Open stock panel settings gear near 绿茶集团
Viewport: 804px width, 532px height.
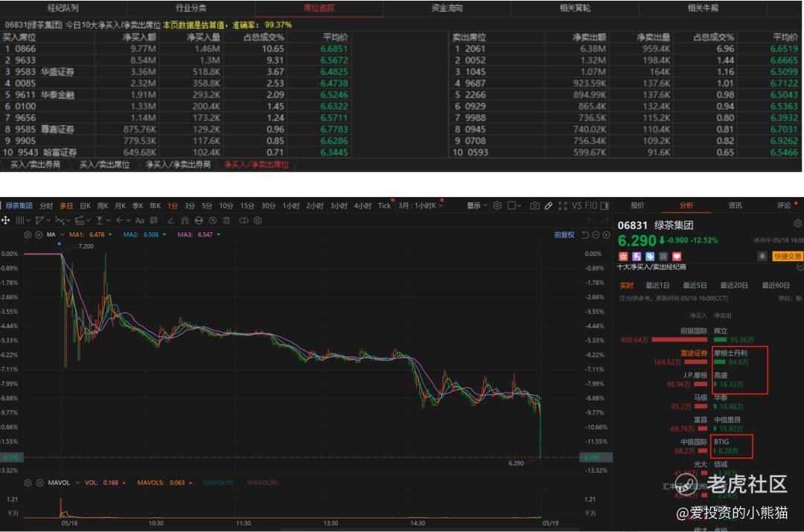point(797,223)
